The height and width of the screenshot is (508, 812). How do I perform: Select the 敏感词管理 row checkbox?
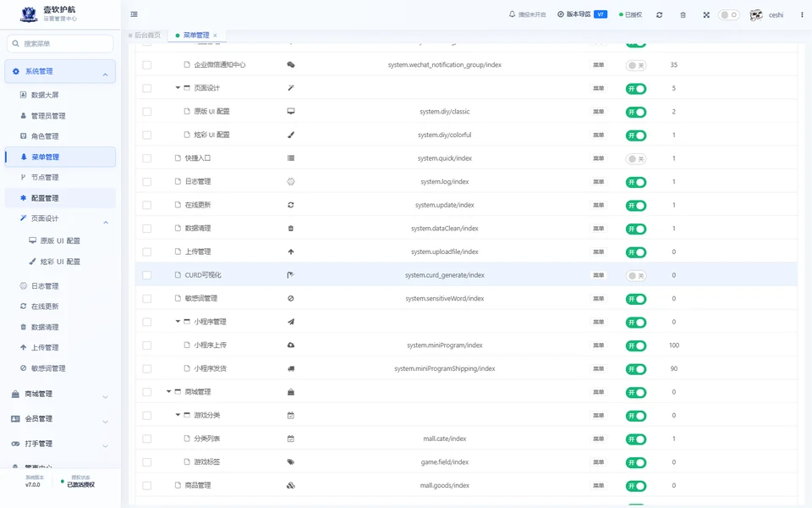(x=147, y=299)
